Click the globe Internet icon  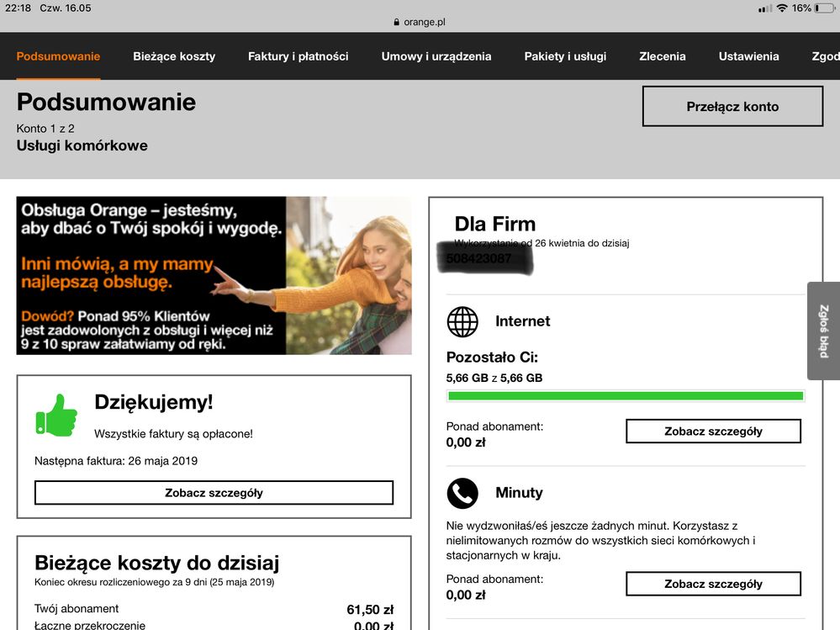[x=462, y=321]
